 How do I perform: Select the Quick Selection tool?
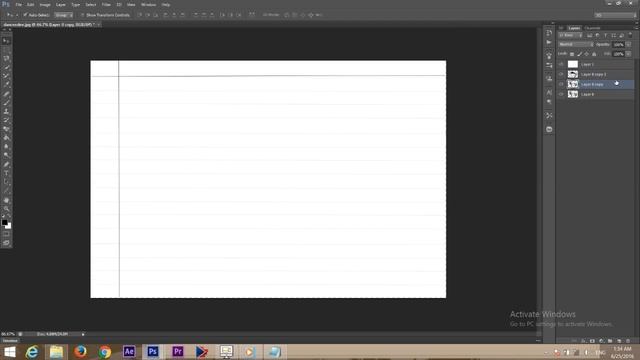pos(6,67)
